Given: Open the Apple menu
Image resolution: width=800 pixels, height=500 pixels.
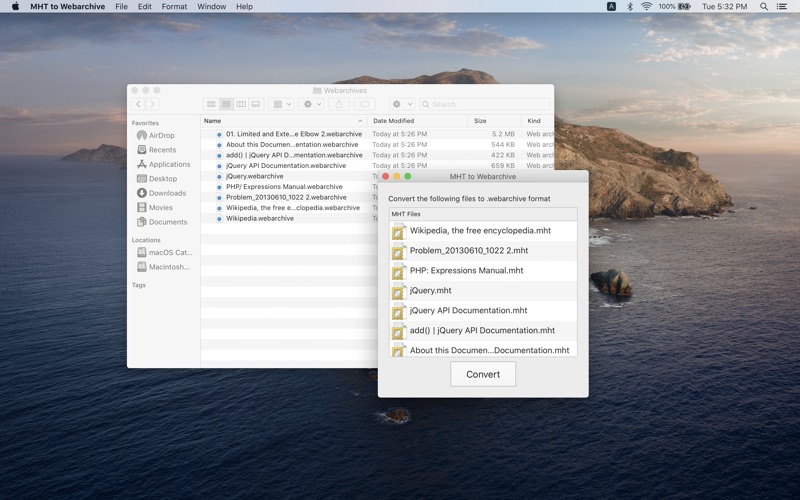Looking at the screenshot, I should [x=15, y=7].
